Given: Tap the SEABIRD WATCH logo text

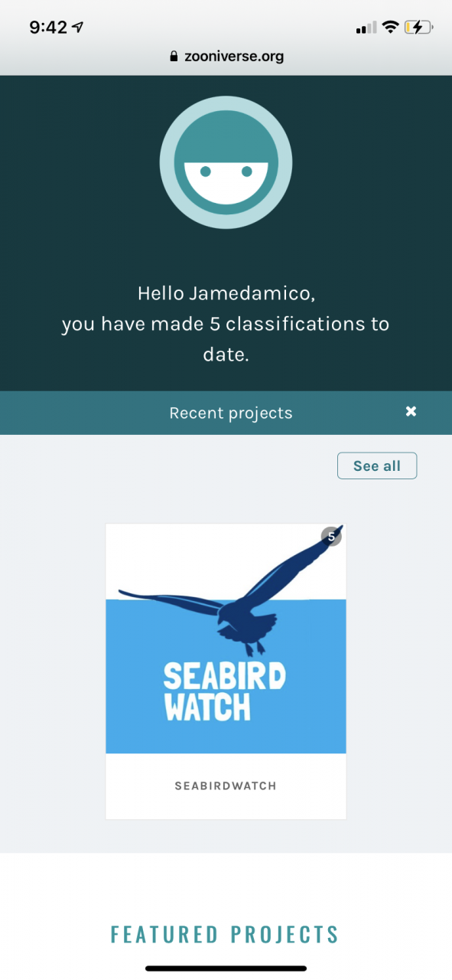Looking at the screenshot, I should (x=225, y=693).
